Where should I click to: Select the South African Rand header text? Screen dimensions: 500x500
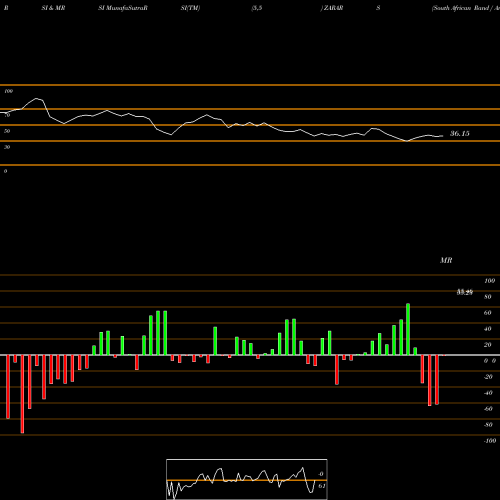pos(466,8)
